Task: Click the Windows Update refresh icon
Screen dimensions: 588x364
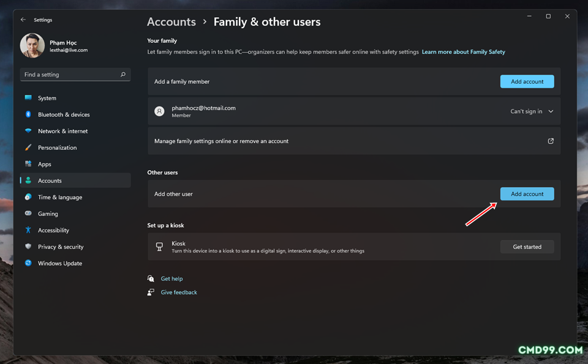Action: [x=28, y=263]
